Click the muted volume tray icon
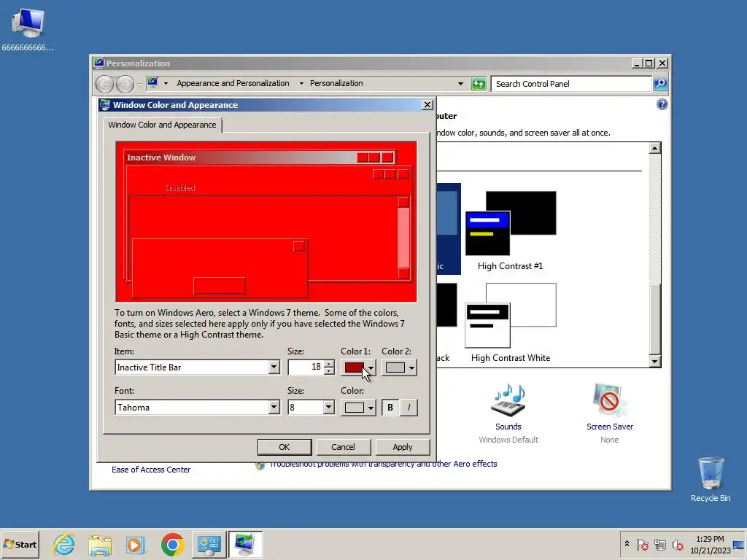This screenshot has height=560, width=747. 677,544
